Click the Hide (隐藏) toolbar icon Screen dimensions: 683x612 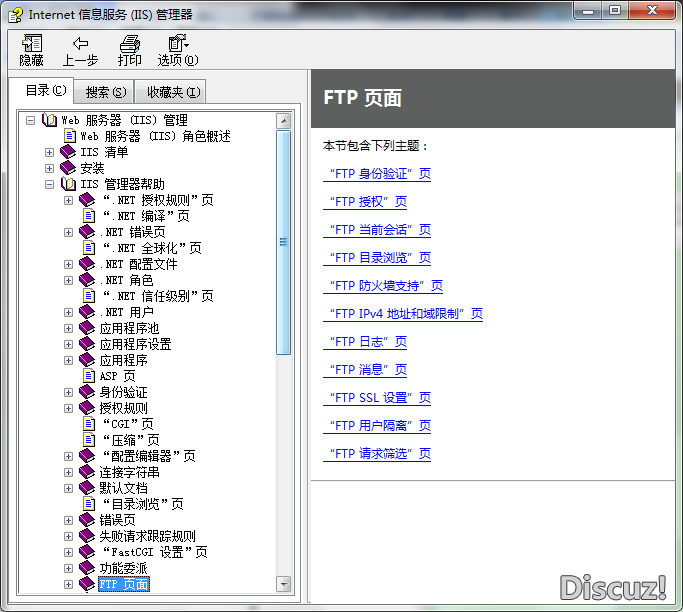coord(32,44)
